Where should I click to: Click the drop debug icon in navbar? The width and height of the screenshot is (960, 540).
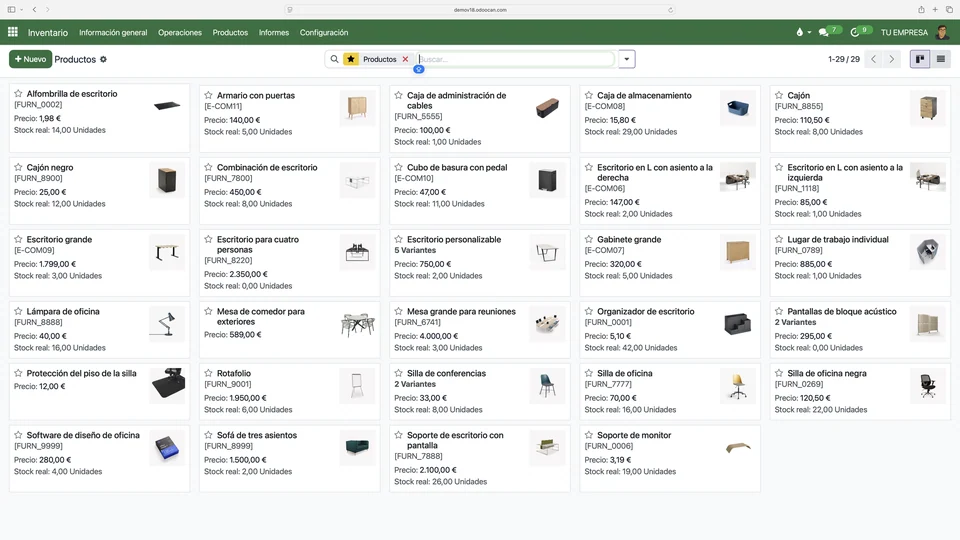(800, 32)
